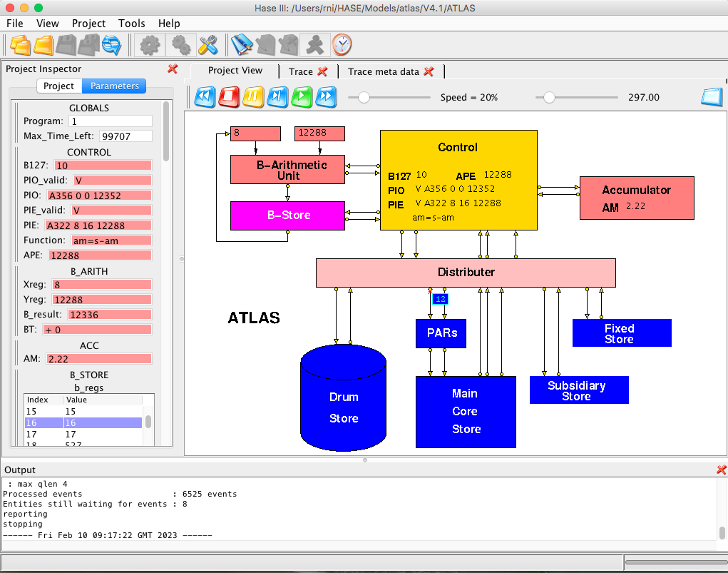Click the Distributer block
The image size is (728, 573).
tap(466, 273)
